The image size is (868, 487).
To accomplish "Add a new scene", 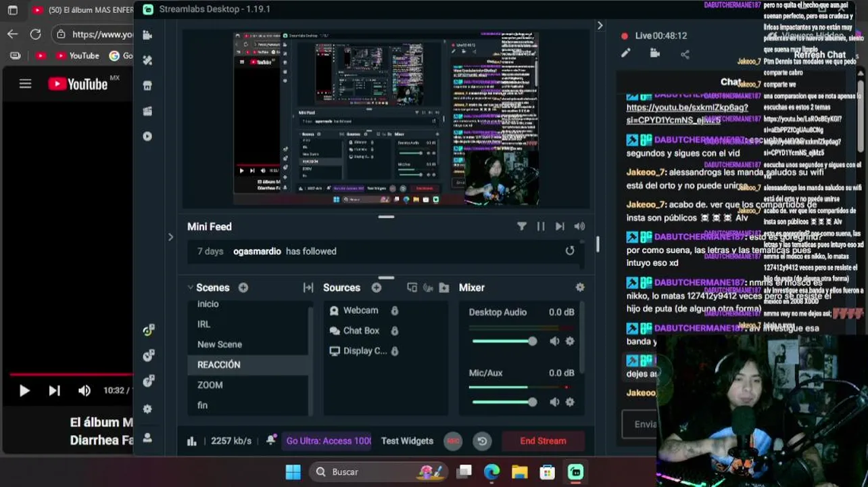I will click(243, 287).
